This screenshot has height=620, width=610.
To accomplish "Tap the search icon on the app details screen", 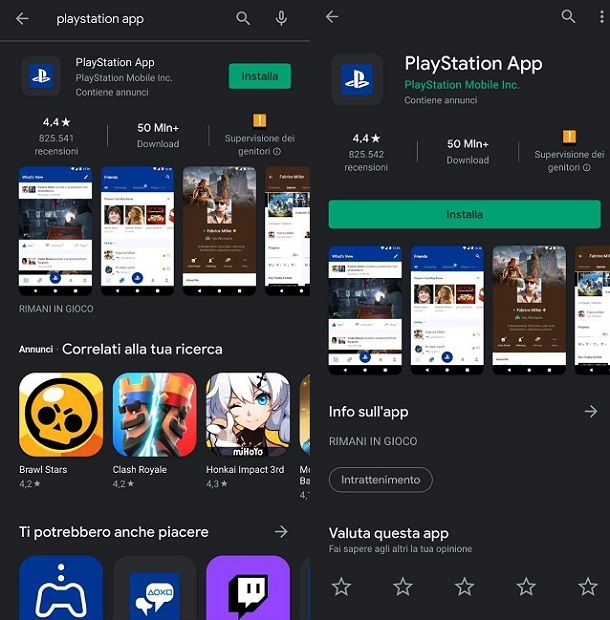I will coord(568,17).
